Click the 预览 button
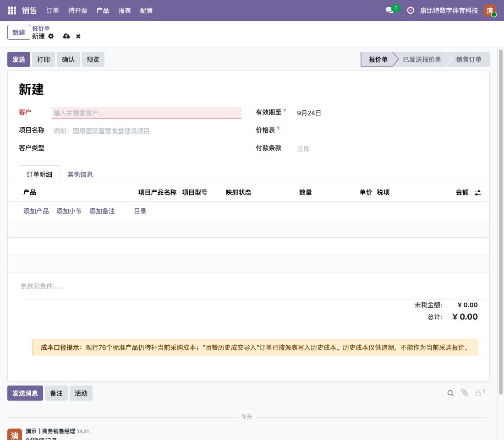Image resolution: width=504 pixels, height=440 pixels. point(93,60)
